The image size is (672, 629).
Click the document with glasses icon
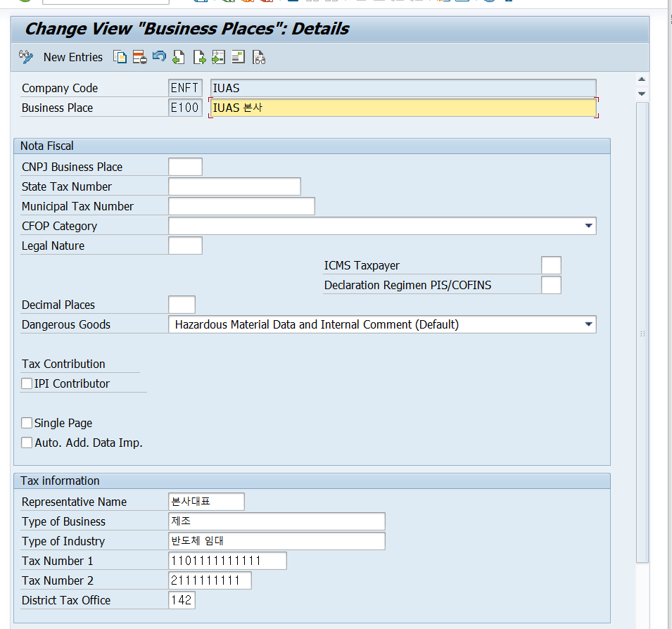tap(258, 57)
